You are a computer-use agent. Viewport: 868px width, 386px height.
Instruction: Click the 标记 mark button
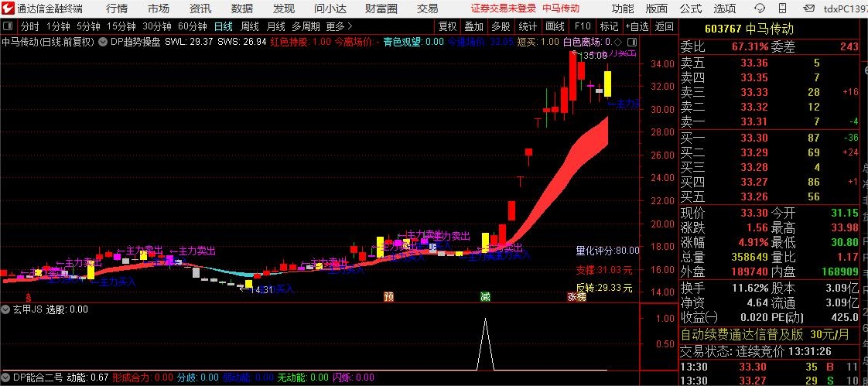point(609,26)
